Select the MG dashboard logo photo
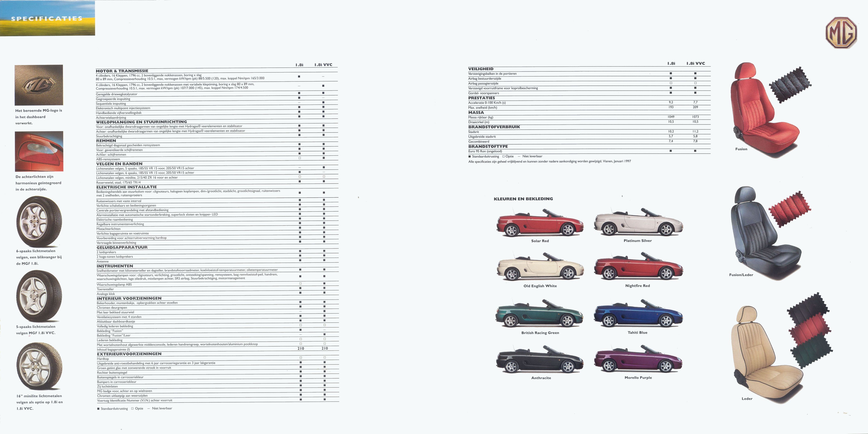Image resolution: width=868 pixels, height=434 pixels. coord(39,85)
